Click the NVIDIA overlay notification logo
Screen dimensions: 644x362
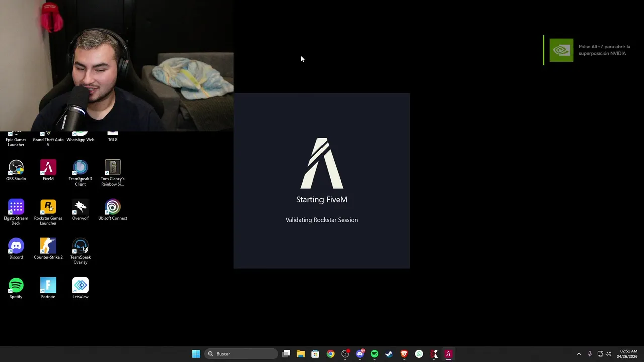[561, 50]
